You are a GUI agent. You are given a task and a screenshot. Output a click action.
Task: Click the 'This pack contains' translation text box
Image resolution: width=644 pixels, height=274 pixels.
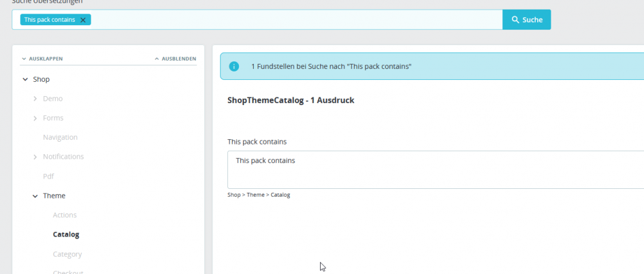click(435, 170)
